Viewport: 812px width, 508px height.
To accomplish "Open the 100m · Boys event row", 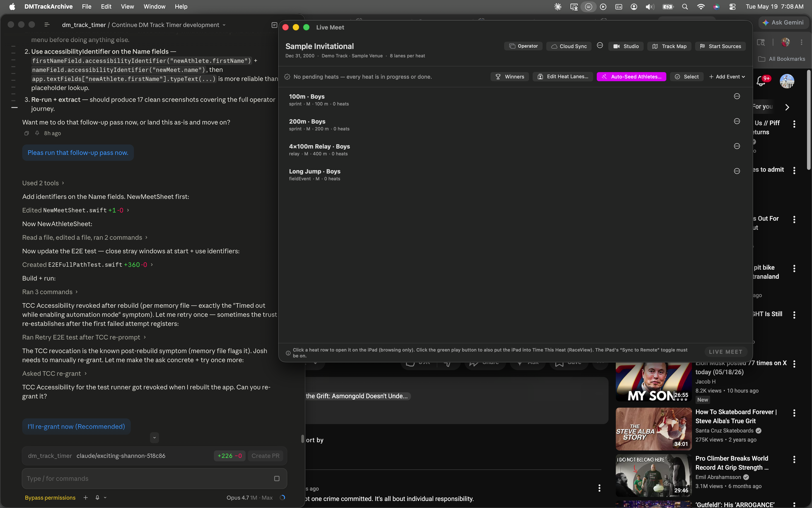I will (x=515, y=100).
